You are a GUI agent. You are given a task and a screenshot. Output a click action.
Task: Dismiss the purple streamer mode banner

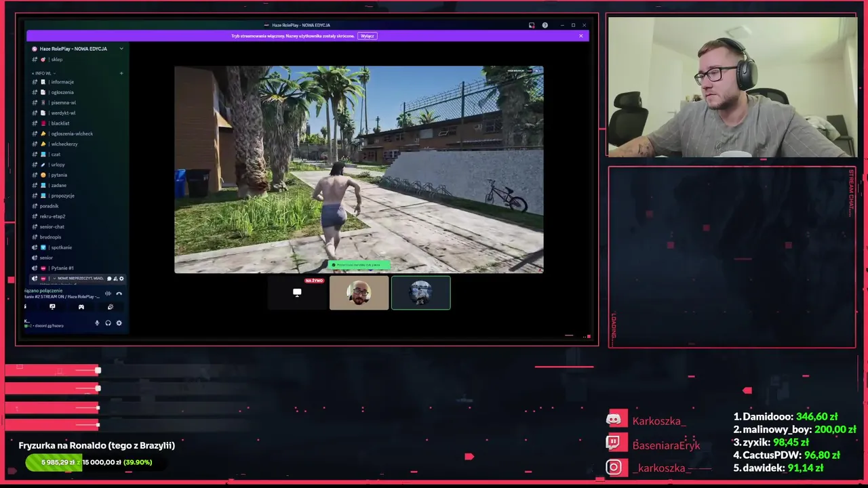pyautogui.click(x=580, y=36)
